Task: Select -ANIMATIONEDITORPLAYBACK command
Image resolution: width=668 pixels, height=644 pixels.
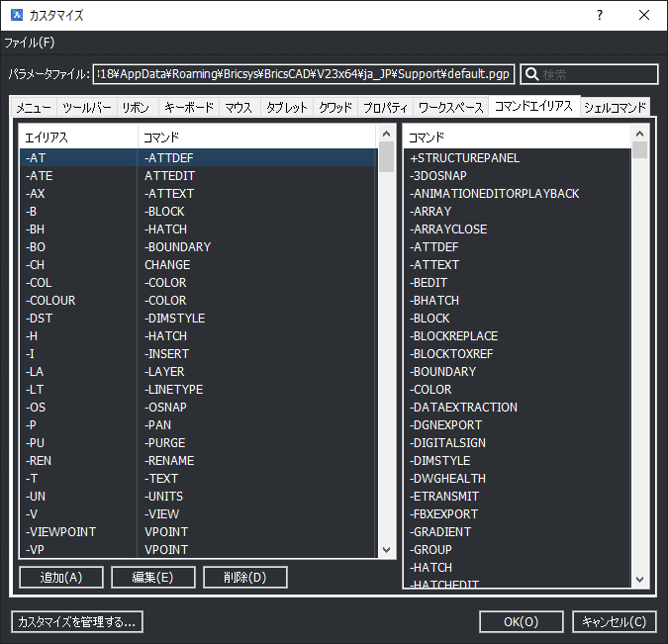Action: coord(518,193)
